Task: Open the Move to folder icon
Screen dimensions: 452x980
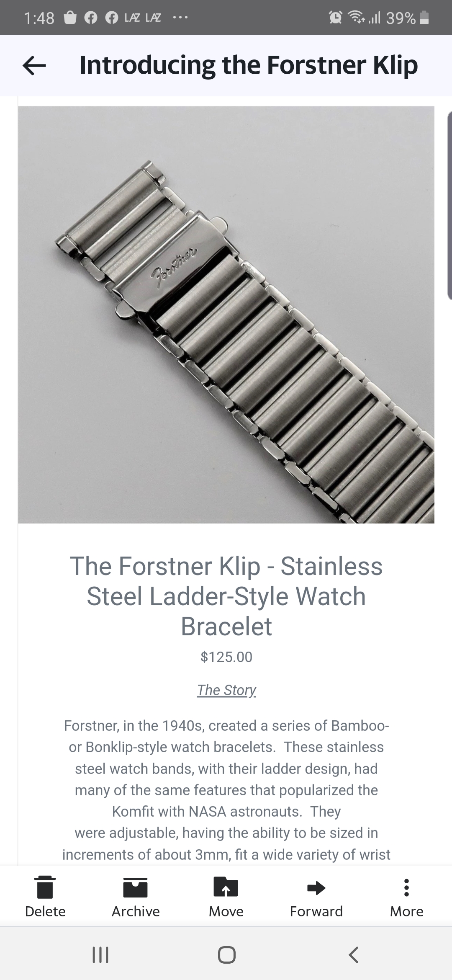Action: point(226,887)
